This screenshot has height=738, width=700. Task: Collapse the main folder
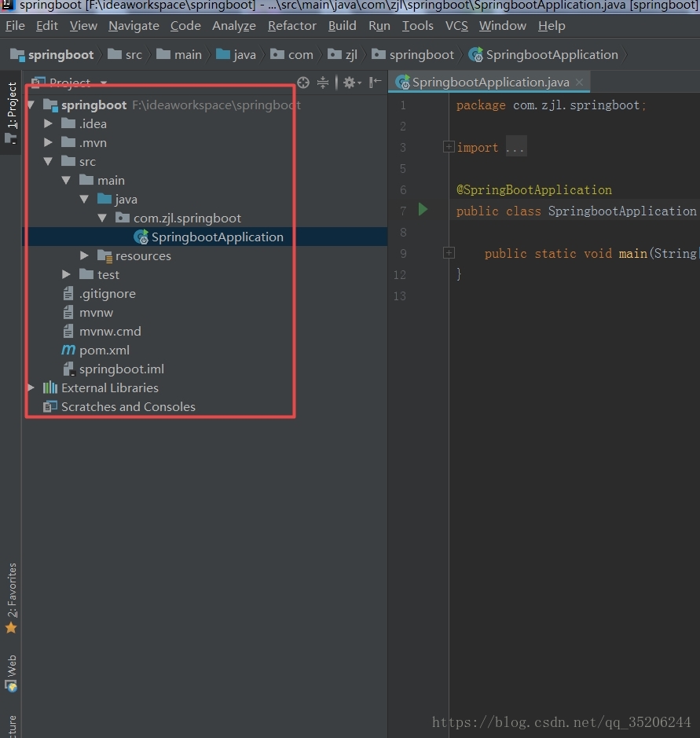coord(66,180)
